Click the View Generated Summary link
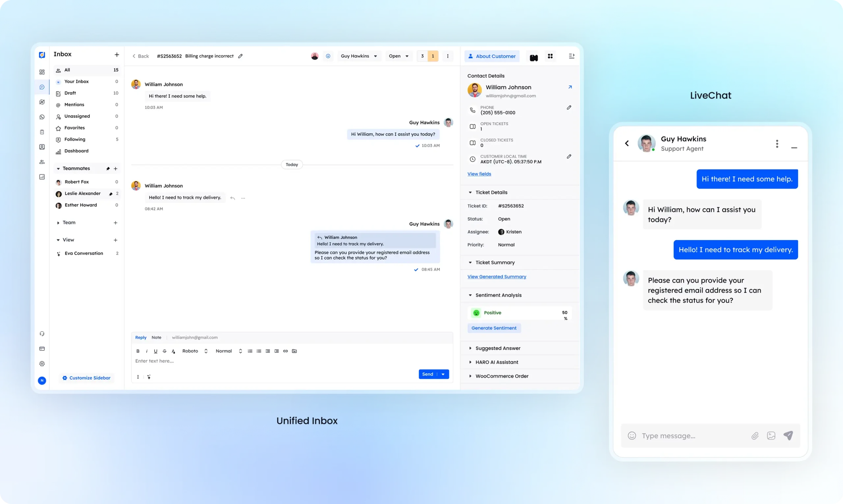Screen dimensions: 843x504 tap(497, 276)
